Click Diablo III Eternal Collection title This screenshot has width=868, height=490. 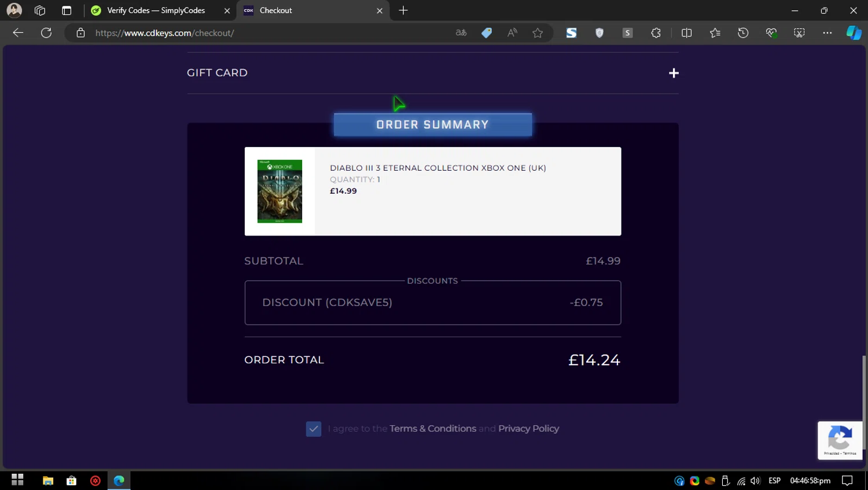click(x=438, y=168)
